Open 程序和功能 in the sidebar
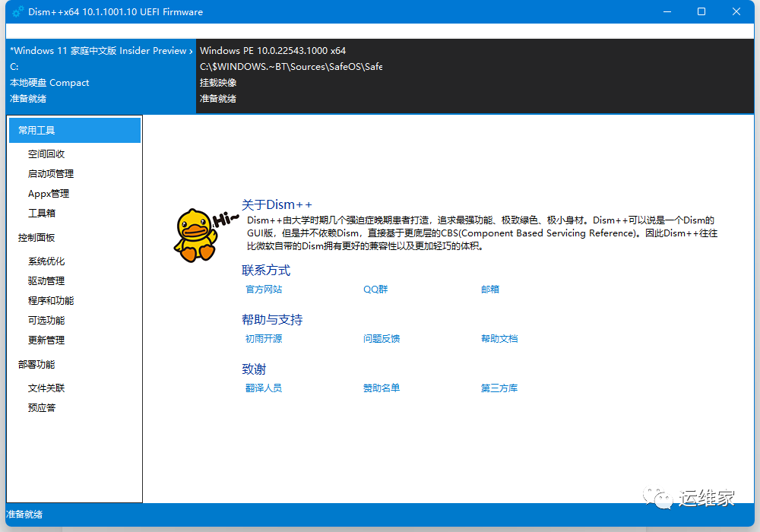760x532 pixels. (51, 301)
